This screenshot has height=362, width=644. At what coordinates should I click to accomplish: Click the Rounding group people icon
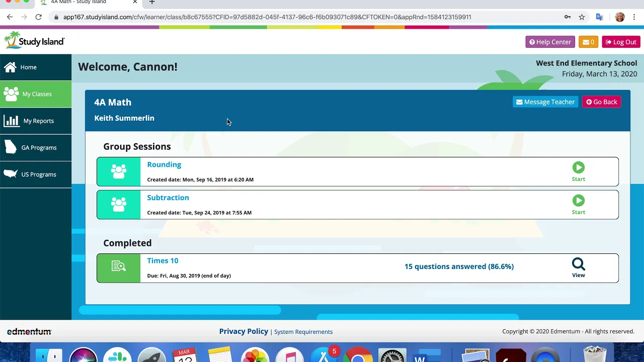(x=119, y=171)
